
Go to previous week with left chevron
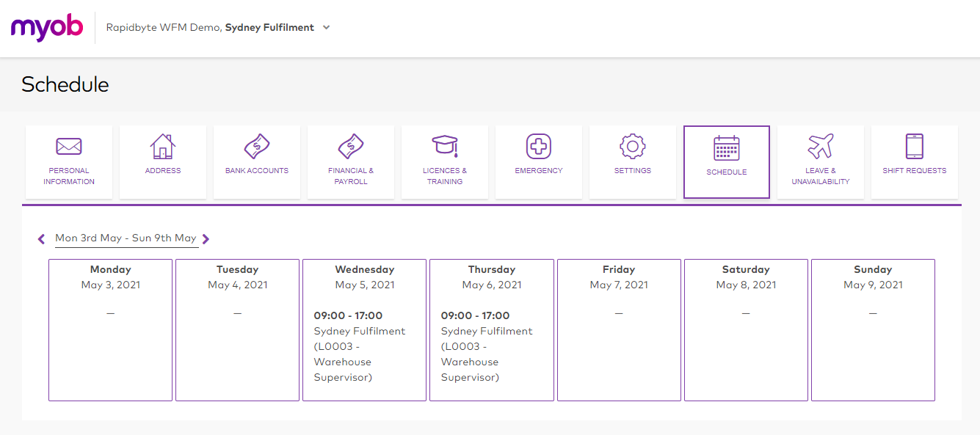pos(42,239)
